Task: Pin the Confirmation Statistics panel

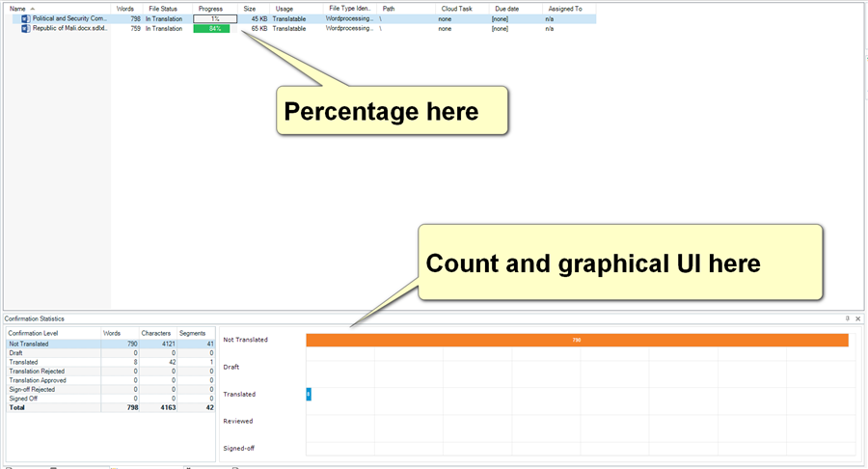Action: click(x=847, y=318)
